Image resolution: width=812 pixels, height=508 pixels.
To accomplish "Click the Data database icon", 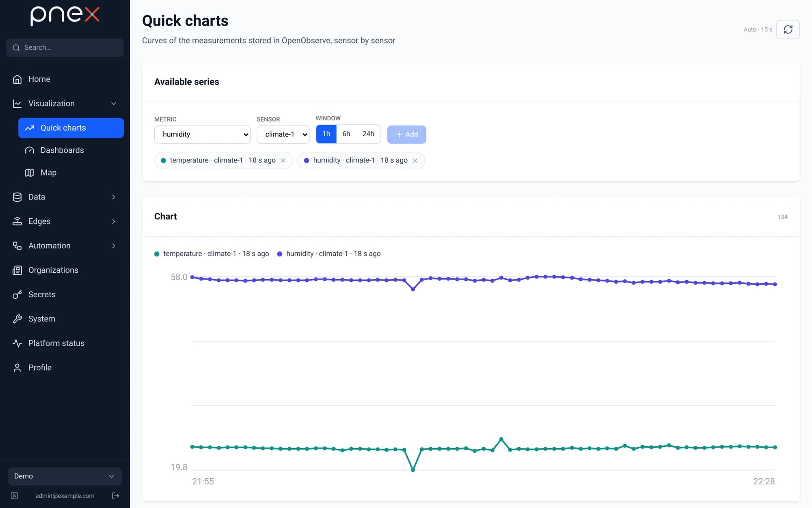I will click(x=17, y=197).
